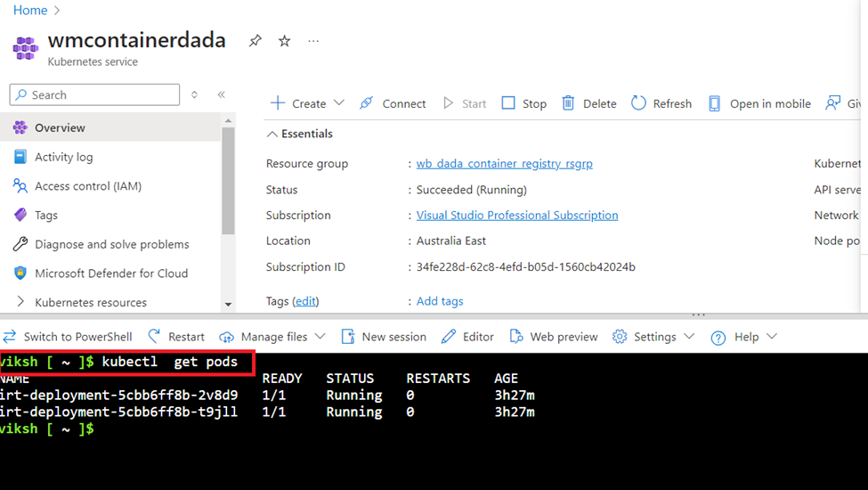
Task: Click in the sidebar Search box
Action: pos(94,94)
